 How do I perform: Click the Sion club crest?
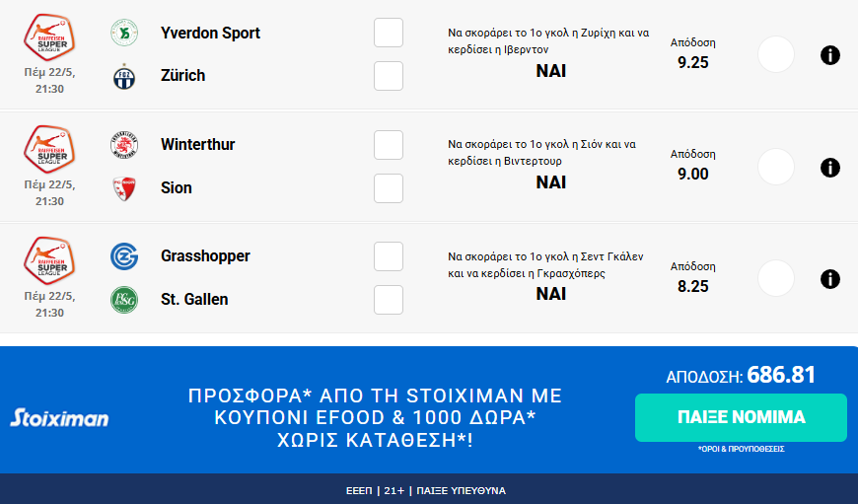124,187
